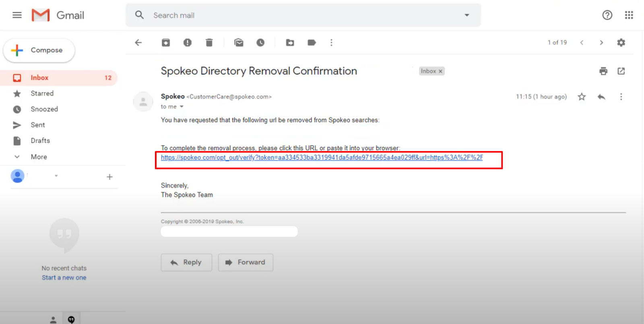Click the Reply button
This screenshot has height=324, width=644.
click(186, 262)
